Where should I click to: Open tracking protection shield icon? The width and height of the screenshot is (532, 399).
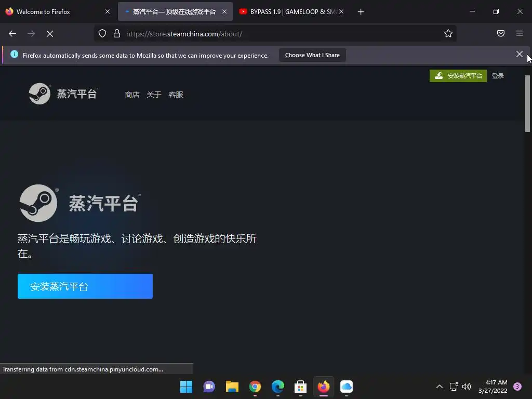pyautogui.click(x=102, y=34)
